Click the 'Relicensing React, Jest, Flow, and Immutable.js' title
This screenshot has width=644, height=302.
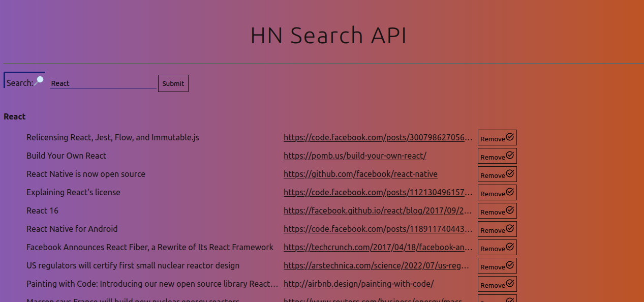click(113, 137)
